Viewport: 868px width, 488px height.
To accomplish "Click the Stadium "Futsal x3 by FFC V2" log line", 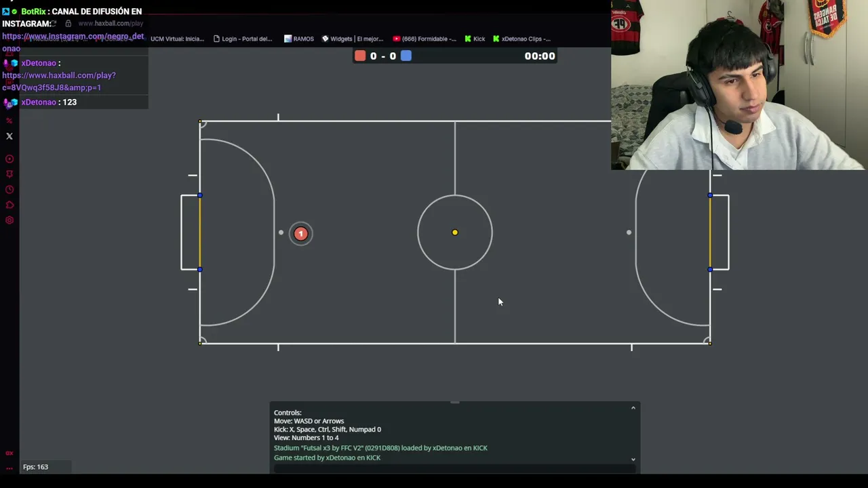I will coord(380,448).
